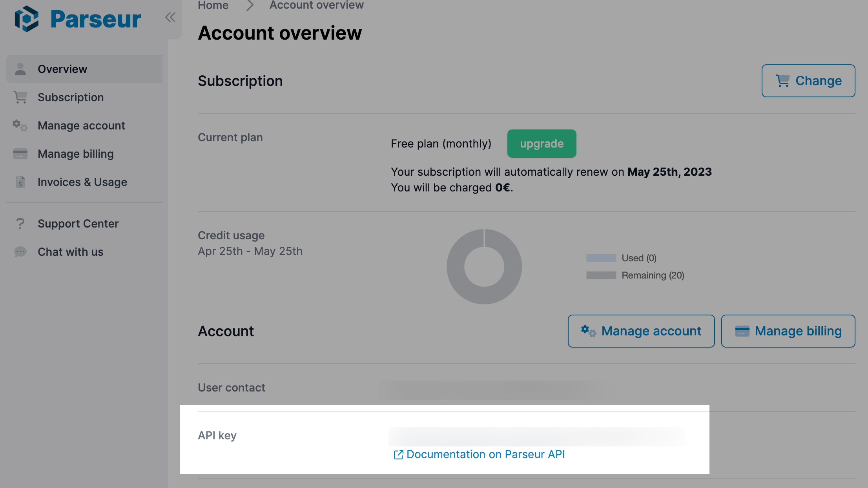
Task: Start Chat with us from sidebar
Action: click(84, 252)
